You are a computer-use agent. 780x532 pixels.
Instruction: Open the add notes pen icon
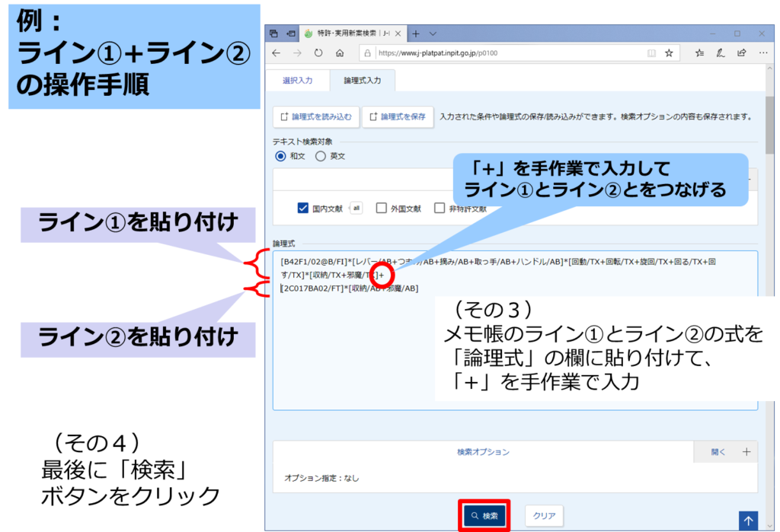(x=720, y=53)
